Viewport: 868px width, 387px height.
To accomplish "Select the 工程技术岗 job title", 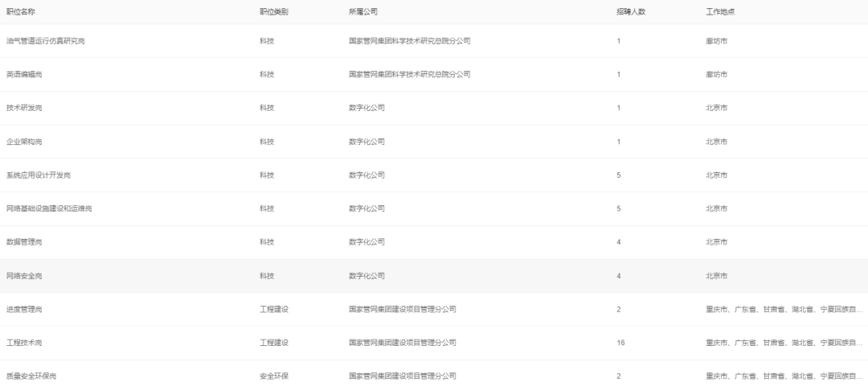I will pyautogui.click(x=24, y=344).
